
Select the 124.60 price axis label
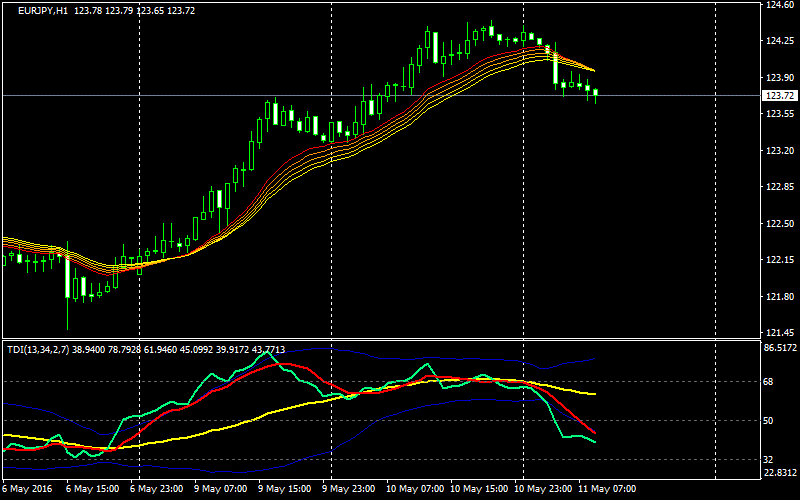(778, 5)
